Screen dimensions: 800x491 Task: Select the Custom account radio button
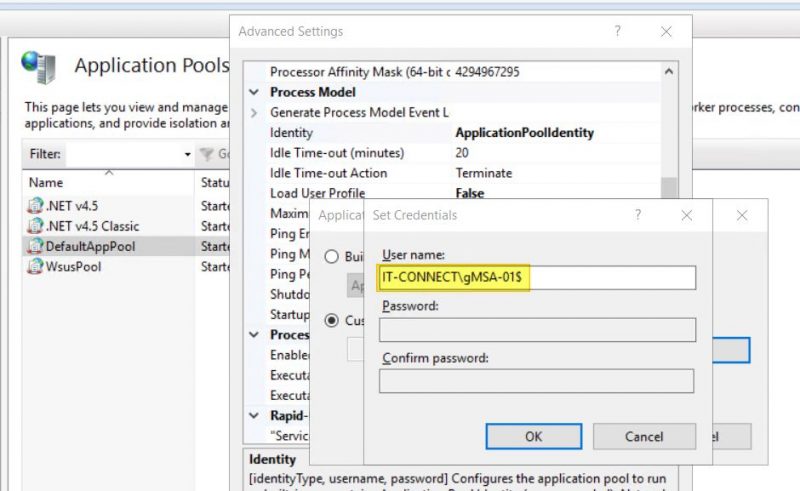coord(332,321)
